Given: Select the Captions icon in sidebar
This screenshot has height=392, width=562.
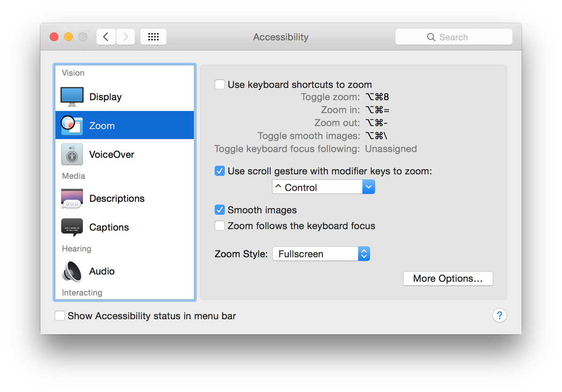Looking at the screenshot, I should [72, 227].
